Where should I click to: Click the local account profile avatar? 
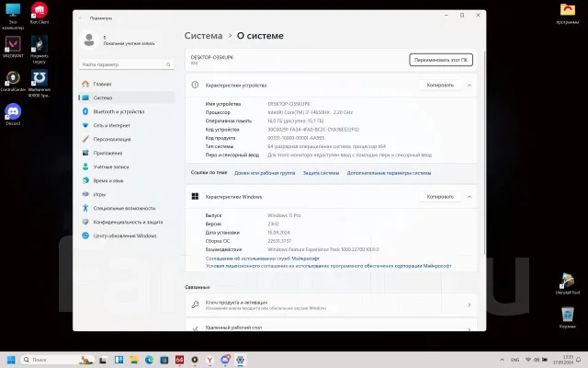pyautogui.click(x=89, y=40)
